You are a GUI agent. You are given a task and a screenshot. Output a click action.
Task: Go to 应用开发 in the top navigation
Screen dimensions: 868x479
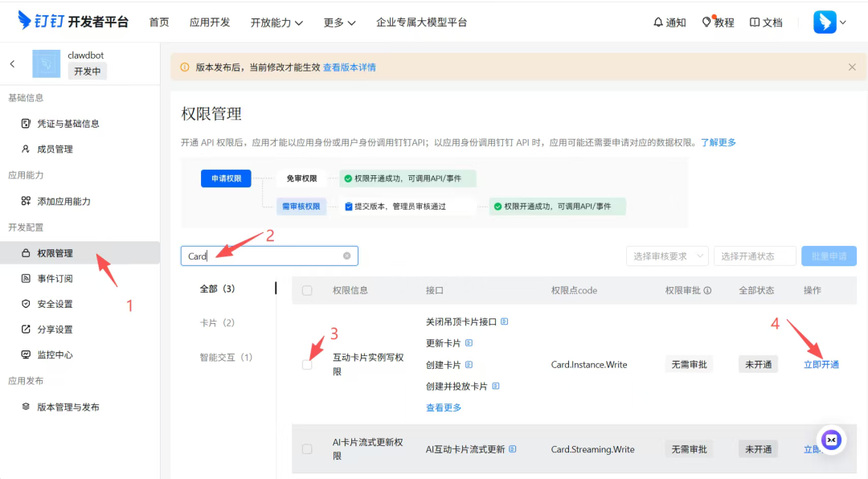[209, 23]
